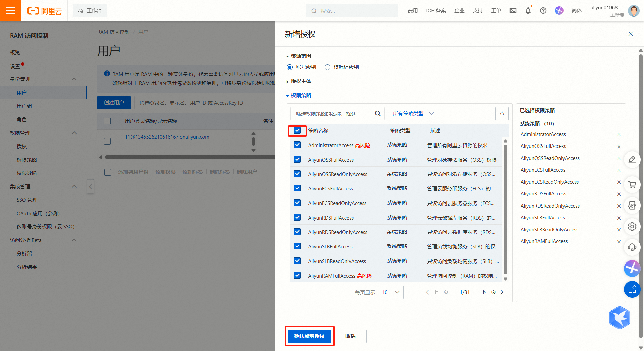Collapse the 权限策略 section
Screen dimensions: 644x351
point(299,96)
